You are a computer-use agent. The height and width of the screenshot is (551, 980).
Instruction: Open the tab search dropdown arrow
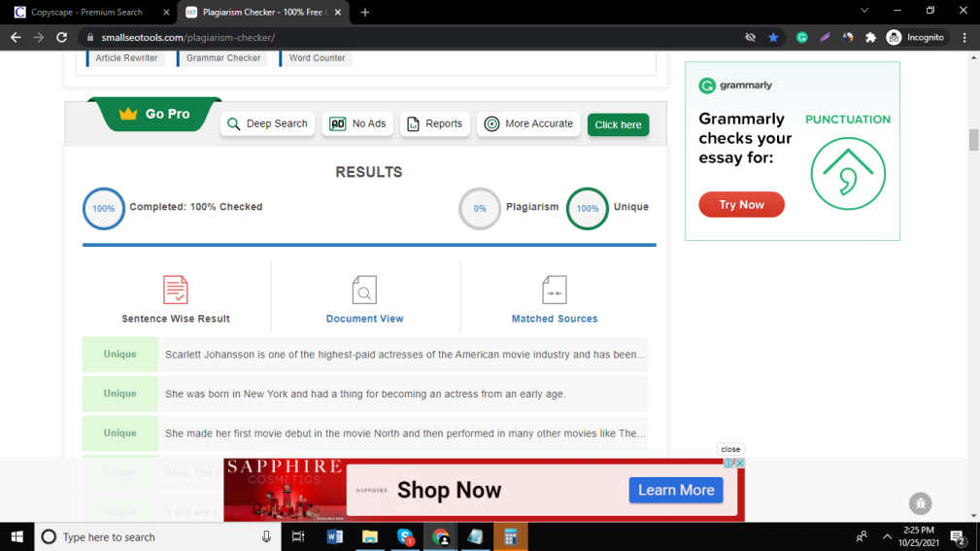point(864,11)
